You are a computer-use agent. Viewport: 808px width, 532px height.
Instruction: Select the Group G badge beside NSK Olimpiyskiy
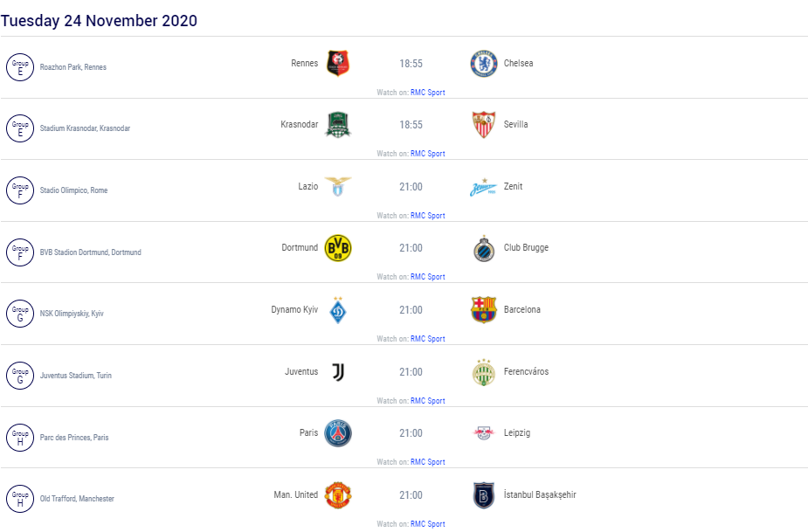tap(20, 314)
